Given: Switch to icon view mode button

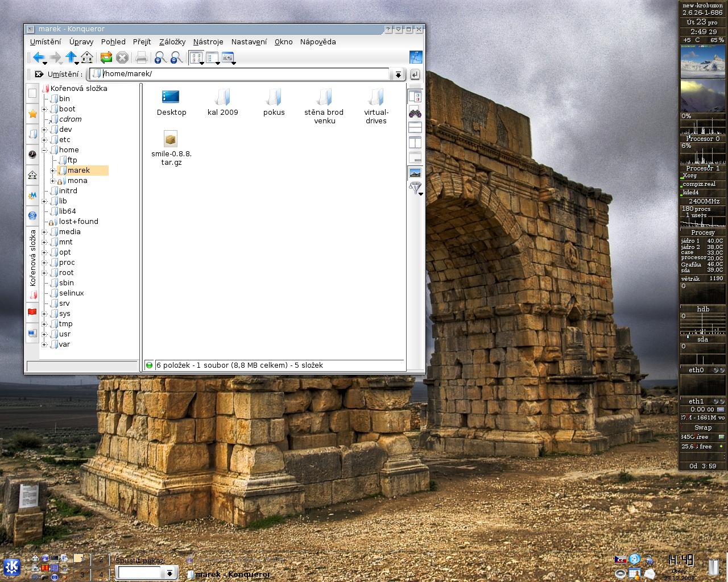Looking at the screenshot, I should point(196,57).
